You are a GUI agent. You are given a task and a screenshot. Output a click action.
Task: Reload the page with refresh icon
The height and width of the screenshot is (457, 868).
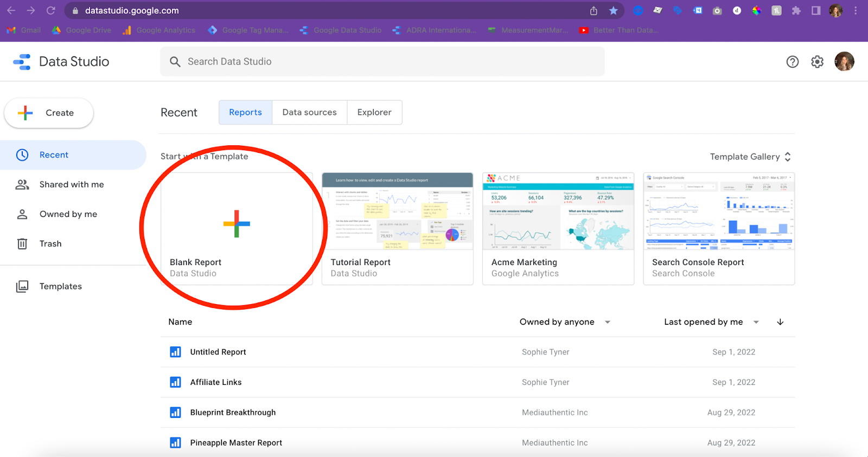pos(51,10)
